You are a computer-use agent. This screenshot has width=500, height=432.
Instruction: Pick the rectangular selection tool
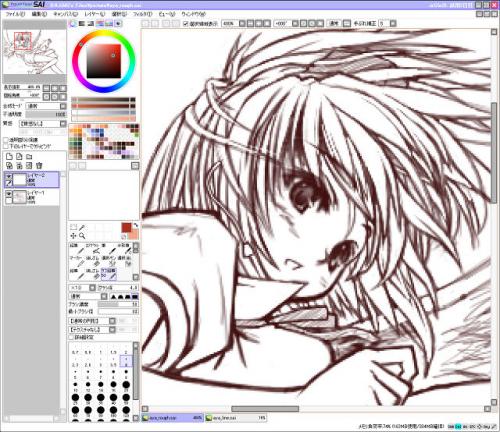point(73,227)
